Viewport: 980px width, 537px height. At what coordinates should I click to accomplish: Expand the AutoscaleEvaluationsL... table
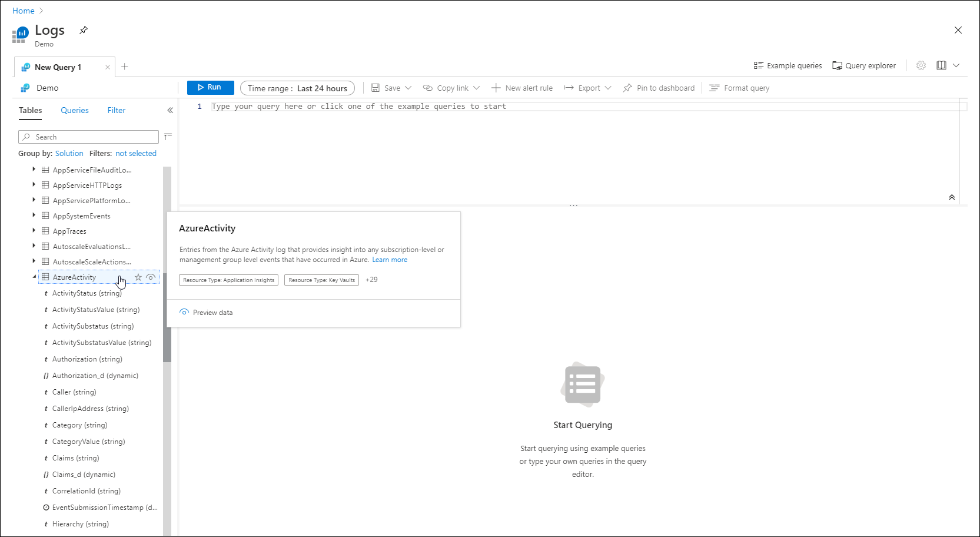(34, 246)
